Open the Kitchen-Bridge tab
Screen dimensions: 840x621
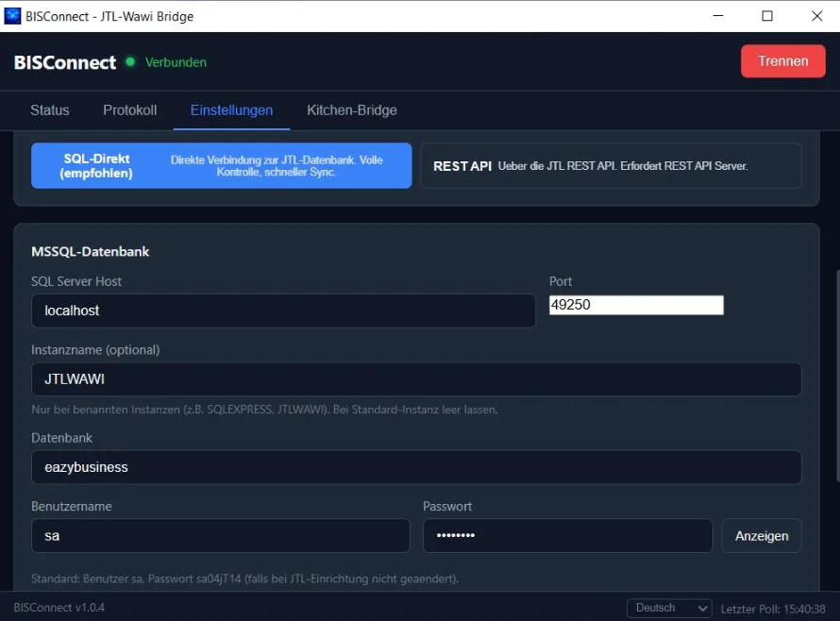352,110
